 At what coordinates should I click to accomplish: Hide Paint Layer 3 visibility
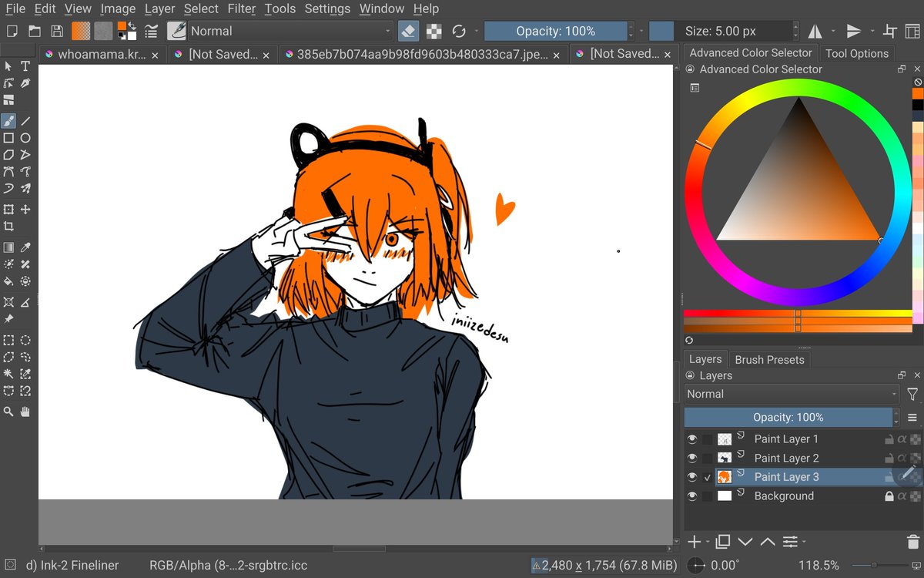click(692, 477)
